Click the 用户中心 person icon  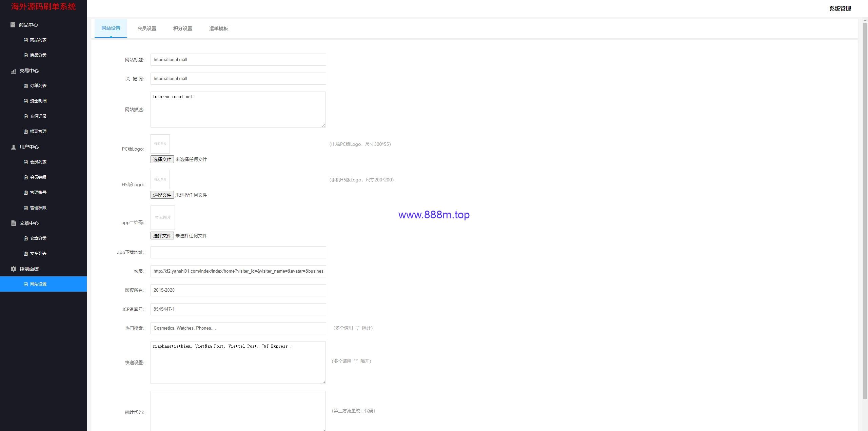pos(14,147)
